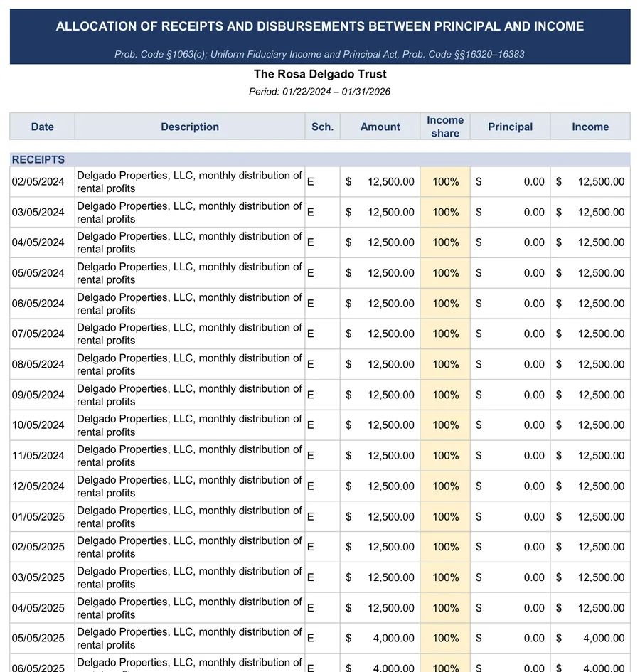Click the title "ALLOCATION OF RECEIPTS AND DISBURSEMENTS" heading
This screenshot has width=640, height=672.
pos(320,26)
